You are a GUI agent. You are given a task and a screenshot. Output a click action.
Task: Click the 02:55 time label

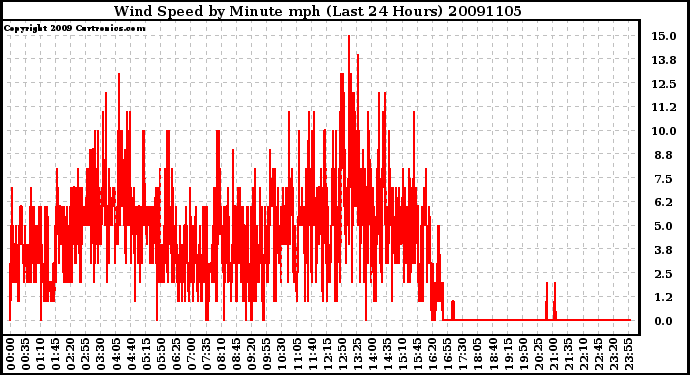(86, 354)
